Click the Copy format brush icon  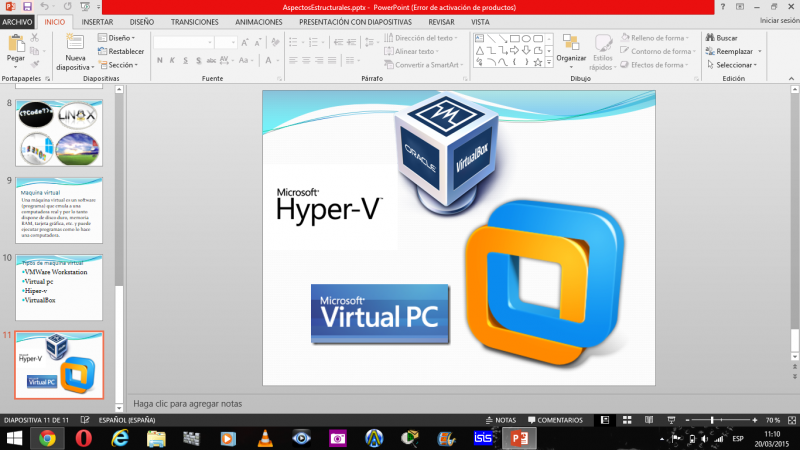pos(35,64)
